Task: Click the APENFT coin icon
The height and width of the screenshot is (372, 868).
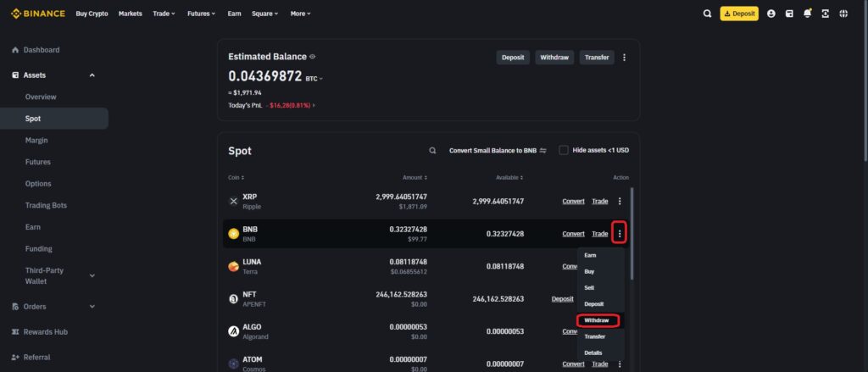Action: pos(234,299)
